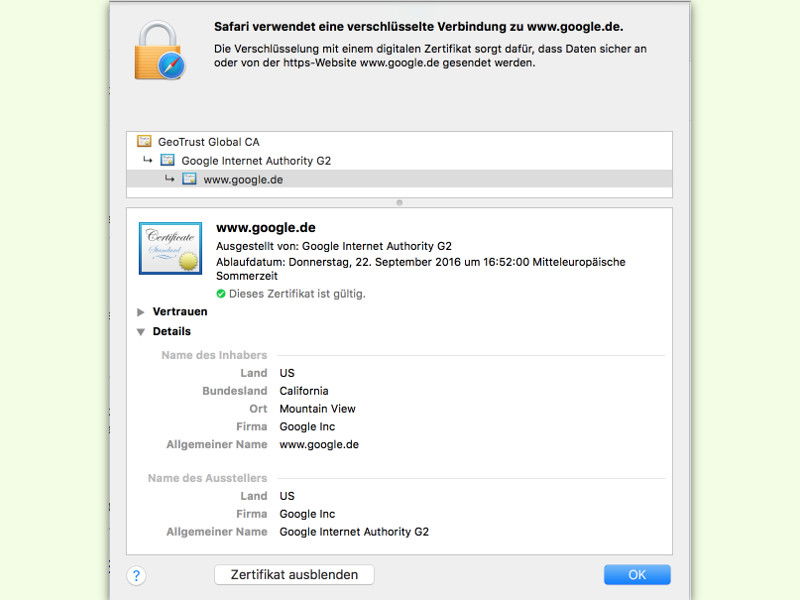The width and height of the screenshot is (800, 600).
Task: Select the www.google.de row in the certificate chain
Action: 399,179
